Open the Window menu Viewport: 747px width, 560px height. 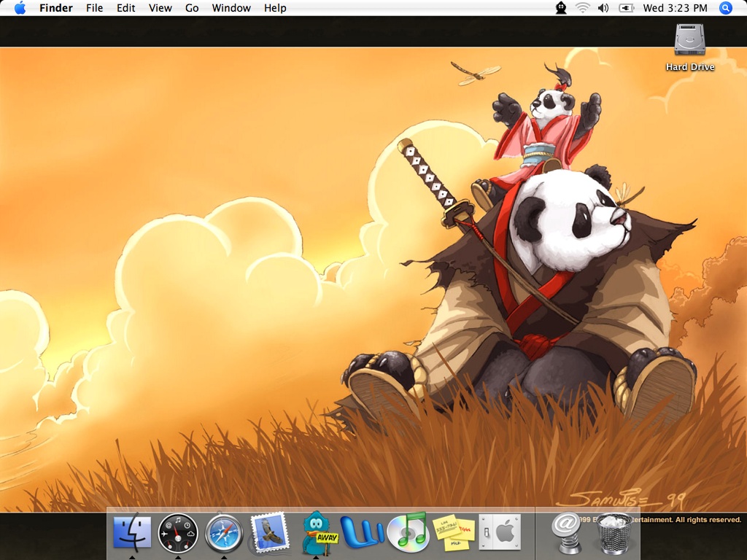coord(231,7)
